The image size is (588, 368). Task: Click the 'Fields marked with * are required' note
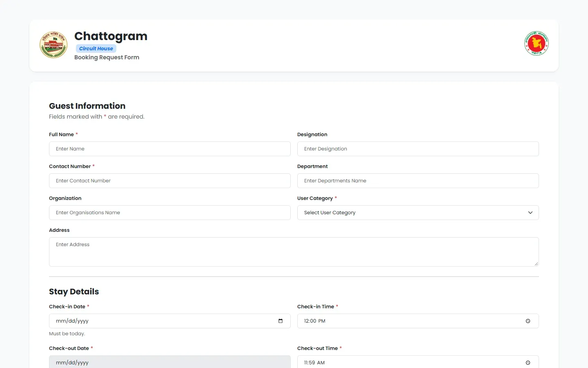coord(97,117)
